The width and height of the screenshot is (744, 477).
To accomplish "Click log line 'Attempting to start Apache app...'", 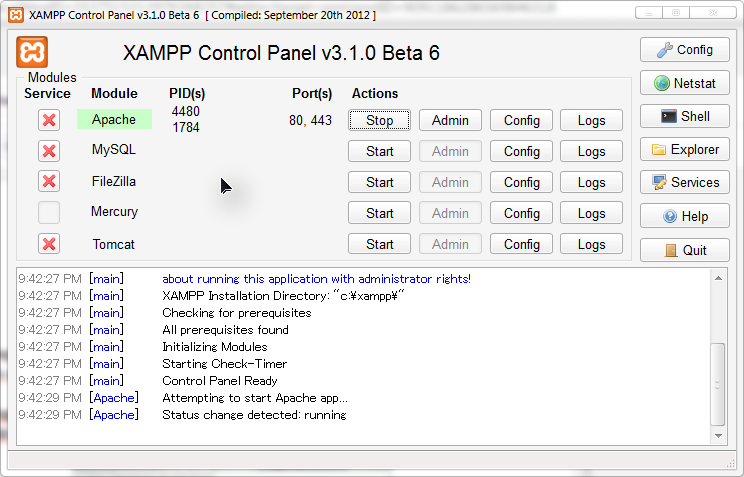I will (x=255, y=398).
